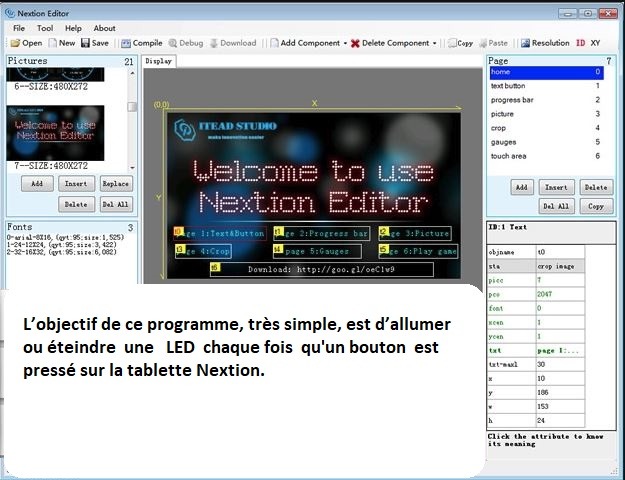Edit the y attribute value 186
Screen dimensions: 625x480
560,392
